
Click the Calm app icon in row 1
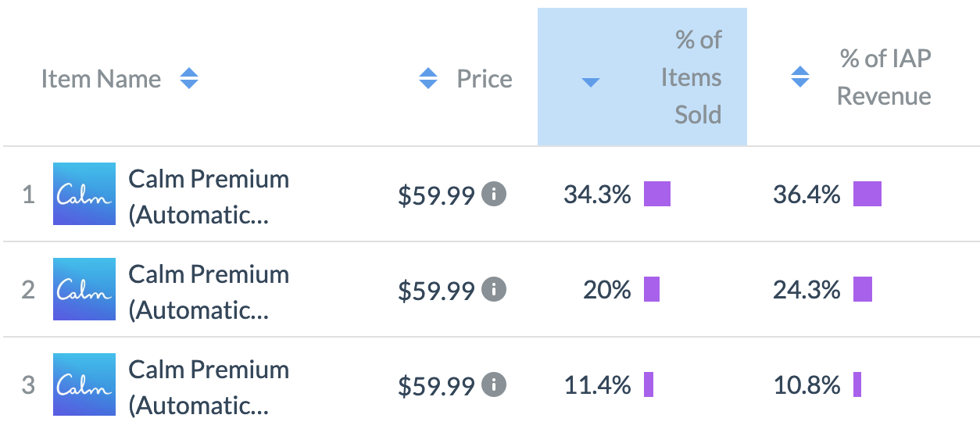coord(84,194)
